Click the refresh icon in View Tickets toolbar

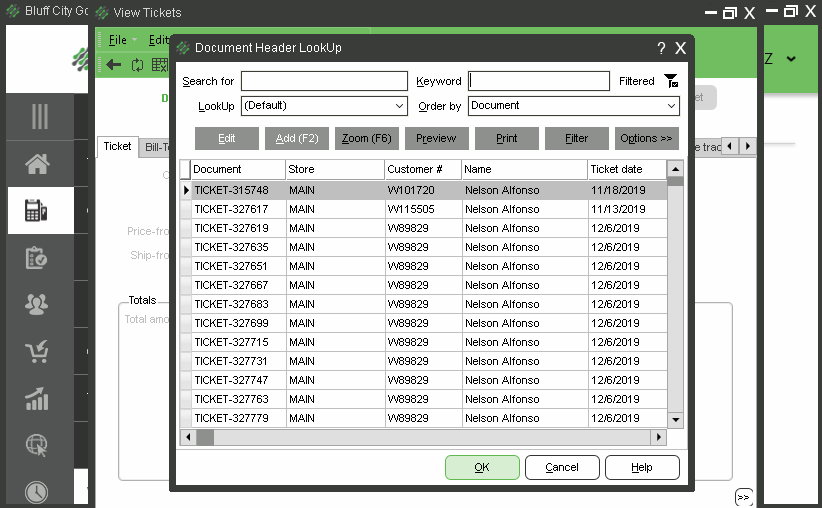point(137,65)
